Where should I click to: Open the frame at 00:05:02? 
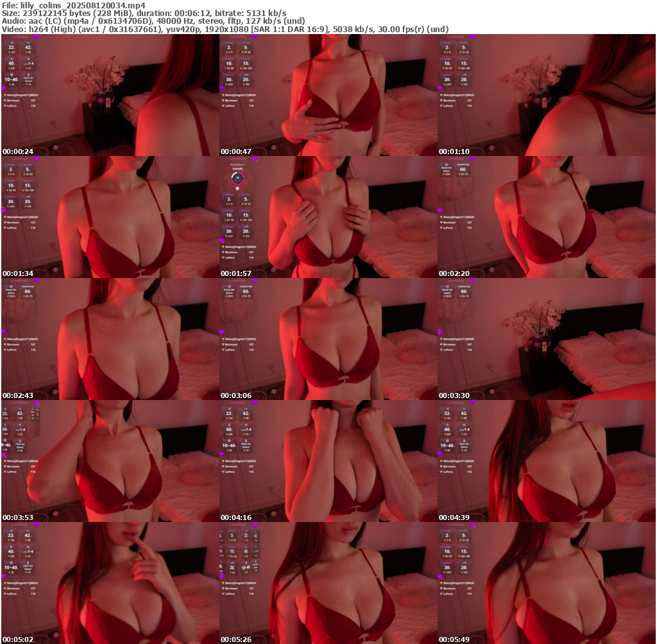110,583
